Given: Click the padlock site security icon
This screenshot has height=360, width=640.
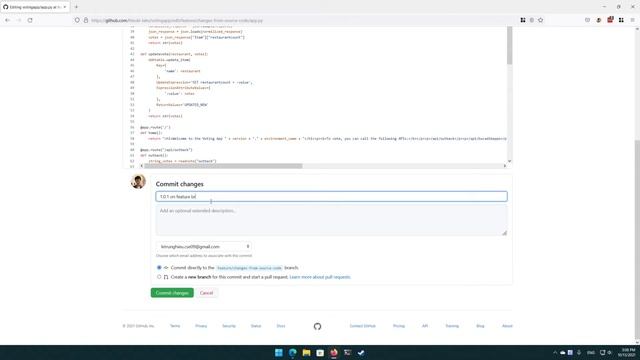Looking at the screenshot, I should (86, 20).
